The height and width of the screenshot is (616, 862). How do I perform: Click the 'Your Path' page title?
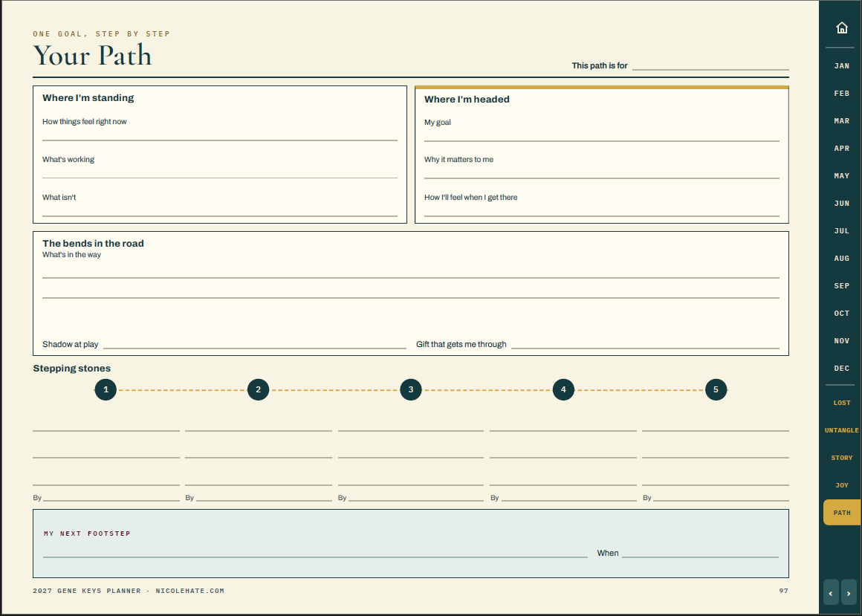[92, 56]
